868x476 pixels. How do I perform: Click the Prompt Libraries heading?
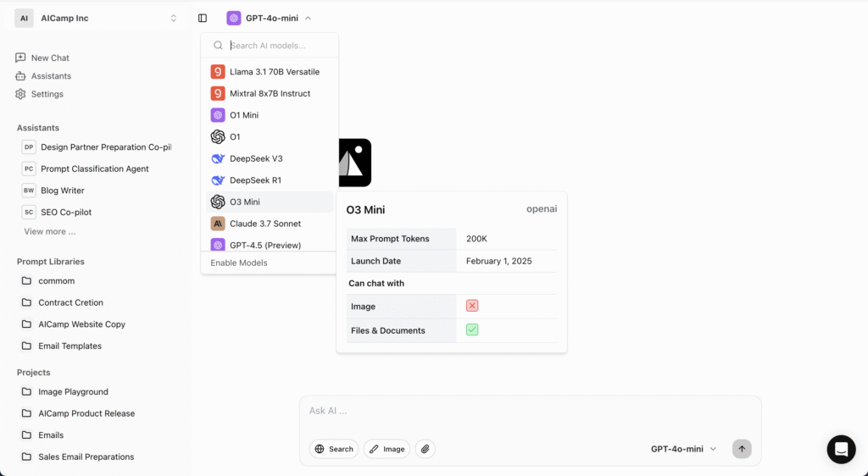(50, 262)
